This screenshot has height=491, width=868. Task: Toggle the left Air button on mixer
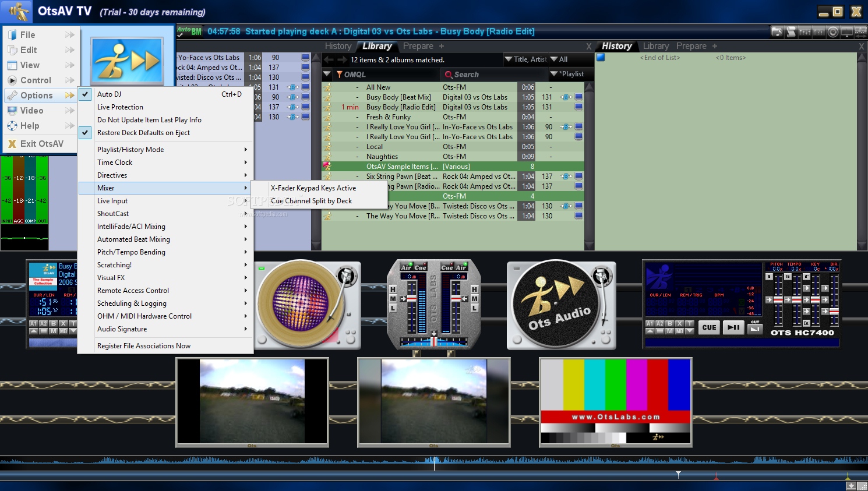coord(406,267)
